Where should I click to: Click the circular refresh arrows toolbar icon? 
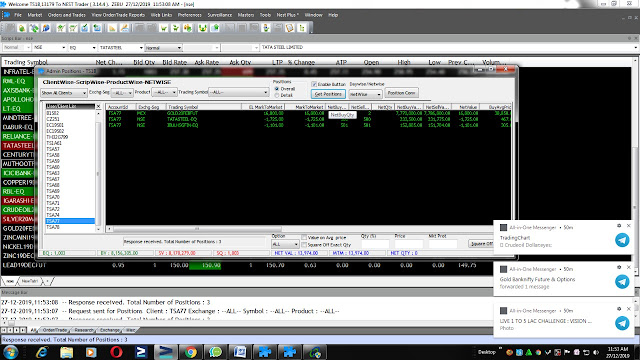34,28
